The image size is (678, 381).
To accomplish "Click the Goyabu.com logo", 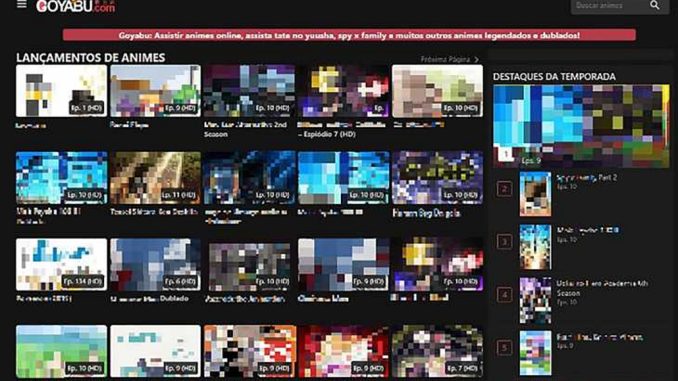I will (x=76, y=6).
